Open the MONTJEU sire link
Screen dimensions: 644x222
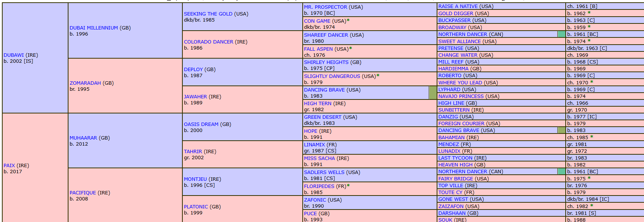[x=195, y=179]
